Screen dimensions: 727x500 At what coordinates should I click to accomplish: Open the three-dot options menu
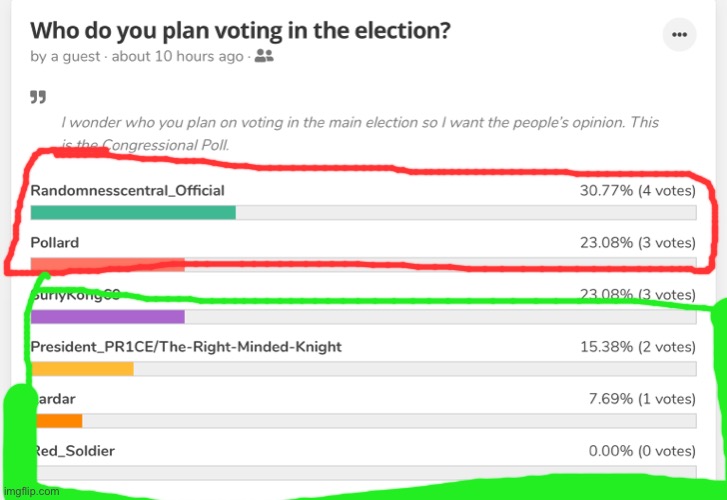click(679, 35)
